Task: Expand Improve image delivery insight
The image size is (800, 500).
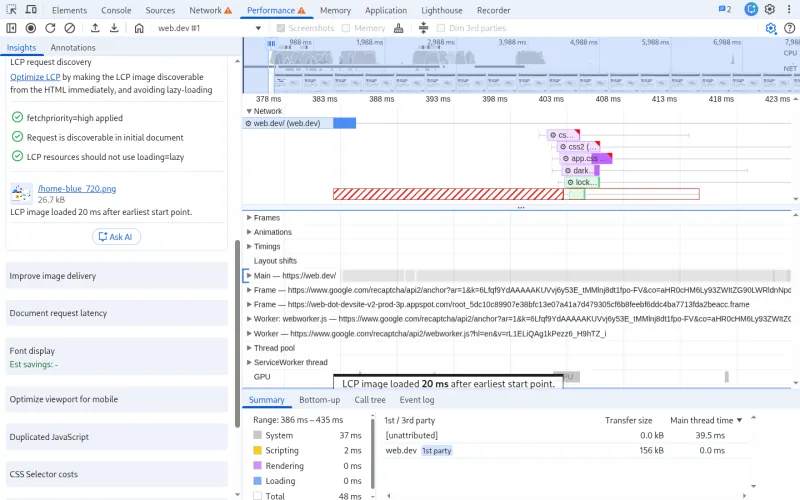Action: pos(116,276)
